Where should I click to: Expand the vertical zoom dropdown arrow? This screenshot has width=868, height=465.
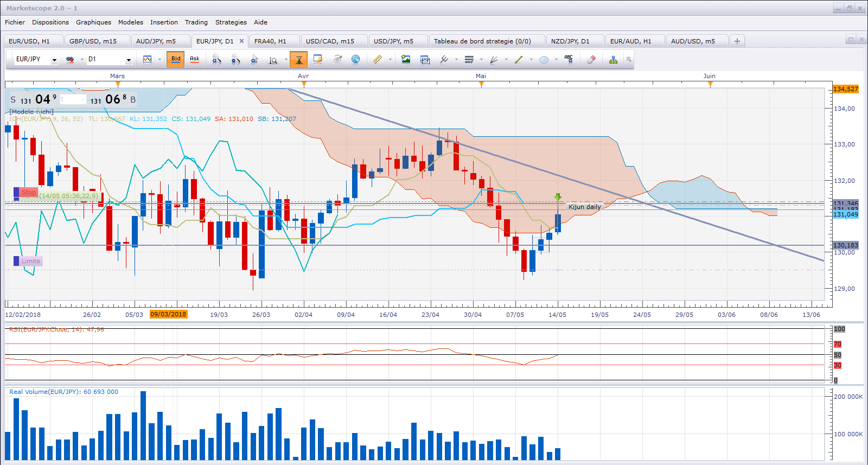(286, 60)
